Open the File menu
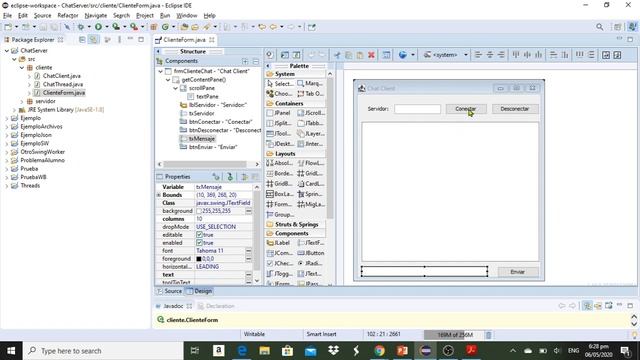640x360 pixels. pyautogui.click(x=7, y=16)
